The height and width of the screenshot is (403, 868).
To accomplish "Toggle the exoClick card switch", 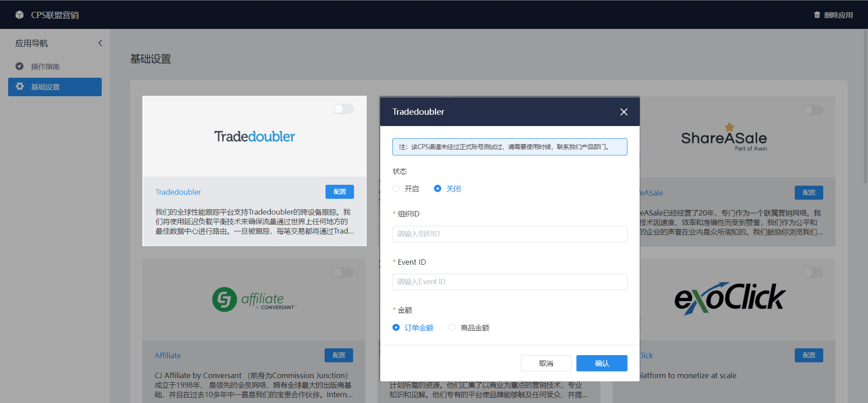I will tap(813, 272).
